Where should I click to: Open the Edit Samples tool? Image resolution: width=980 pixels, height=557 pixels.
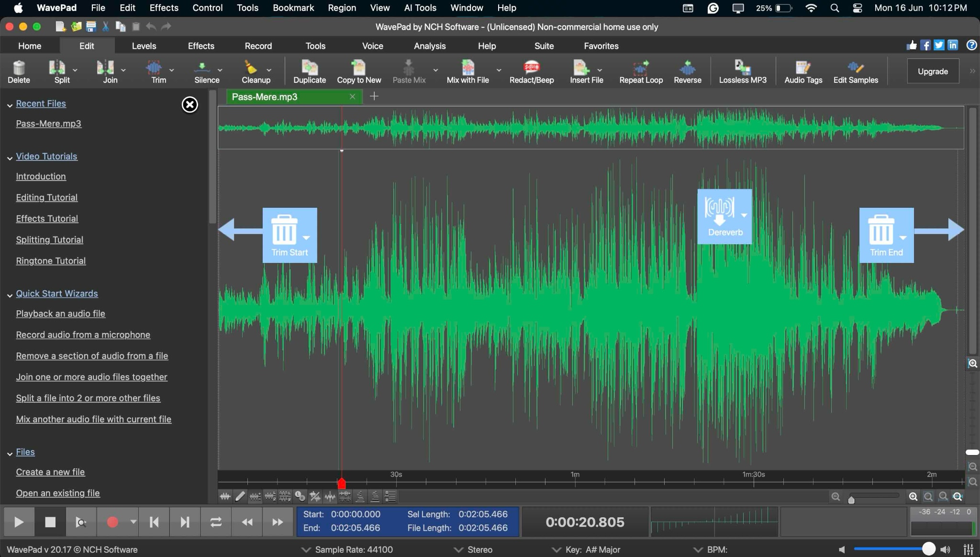[x=856, y=71]
